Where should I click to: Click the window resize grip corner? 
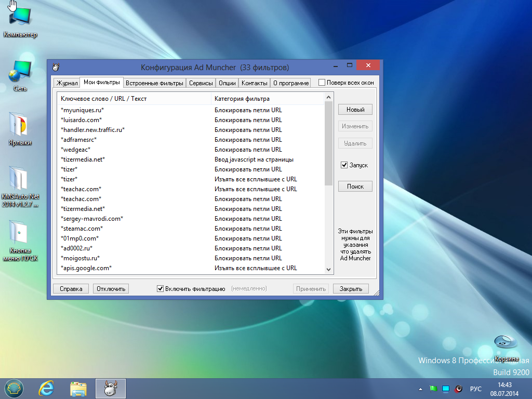(x=377, y=293)
